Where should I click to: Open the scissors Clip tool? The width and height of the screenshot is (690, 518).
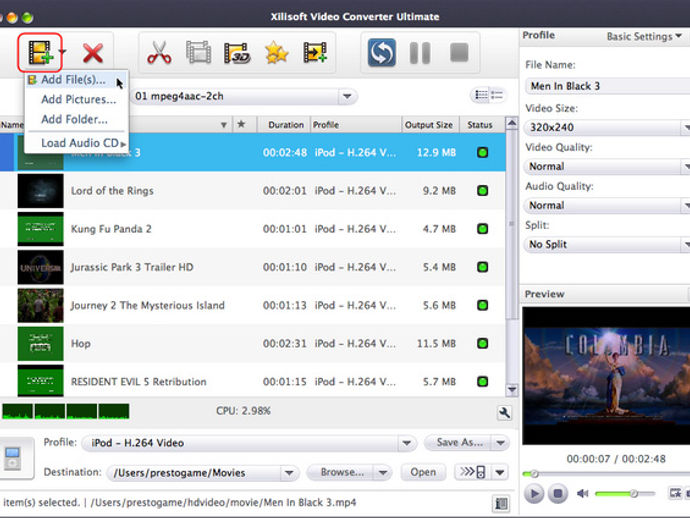pyautogui.click(x=159, y=53)
